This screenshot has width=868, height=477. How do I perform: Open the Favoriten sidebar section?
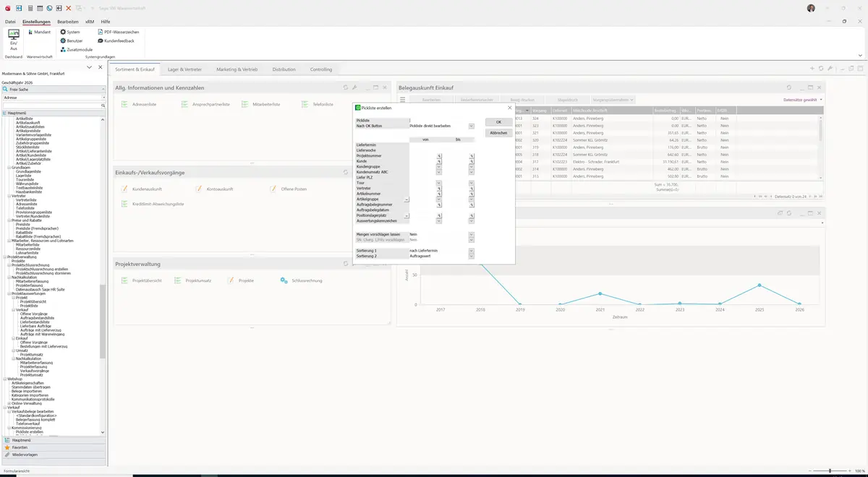(x=54, y=447)
